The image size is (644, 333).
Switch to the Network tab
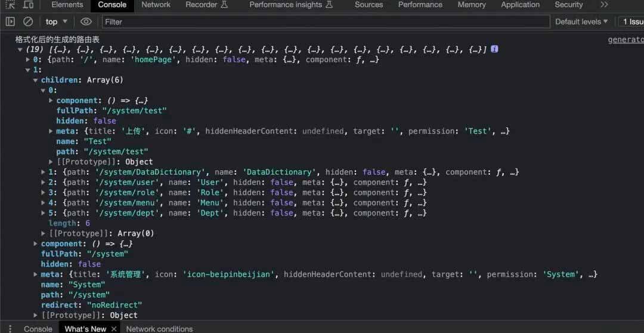point(156,5)
